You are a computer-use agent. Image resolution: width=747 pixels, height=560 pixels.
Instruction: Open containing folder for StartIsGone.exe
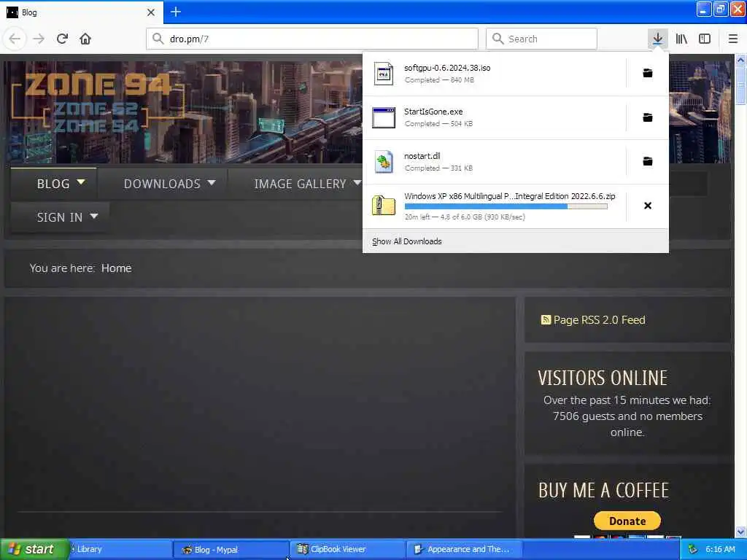pos(648,117)
